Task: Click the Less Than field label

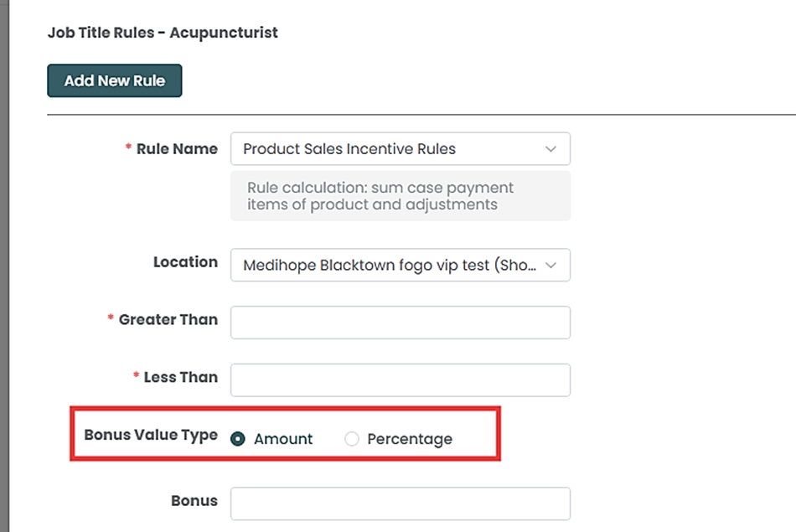Action: click(180, 377)
